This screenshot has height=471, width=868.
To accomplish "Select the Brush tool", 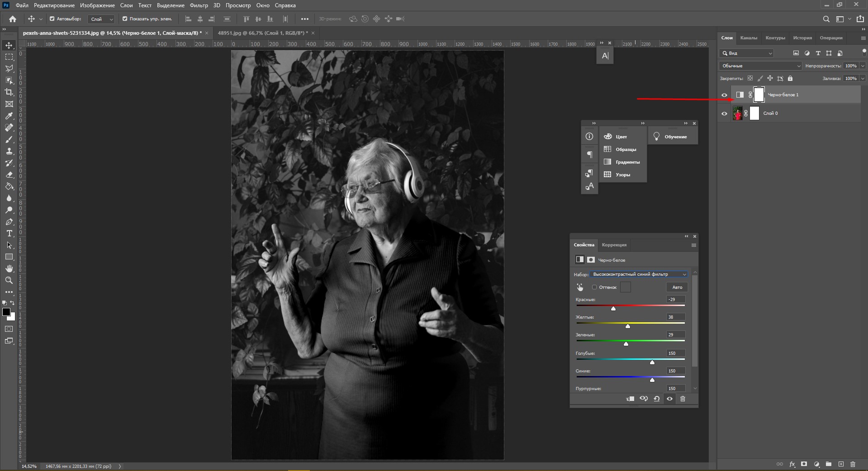I will tap(9, 139).
